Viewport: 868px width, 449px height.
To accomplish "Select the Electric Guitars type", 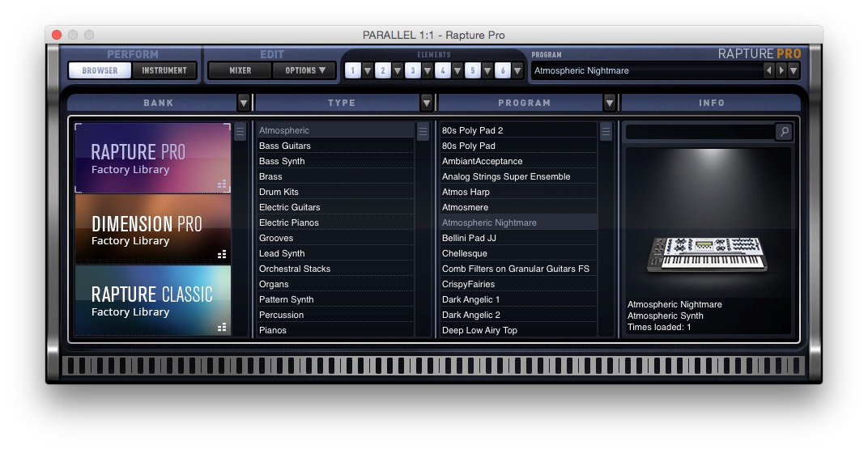I will pyautogui.click(x=335, y=207).
